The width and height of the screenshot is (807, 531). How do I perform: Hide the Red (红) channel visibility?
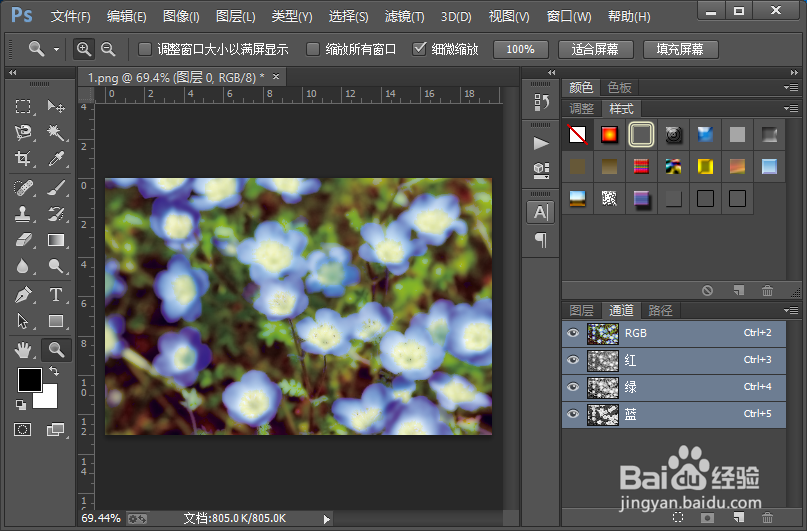coord(573,360)
